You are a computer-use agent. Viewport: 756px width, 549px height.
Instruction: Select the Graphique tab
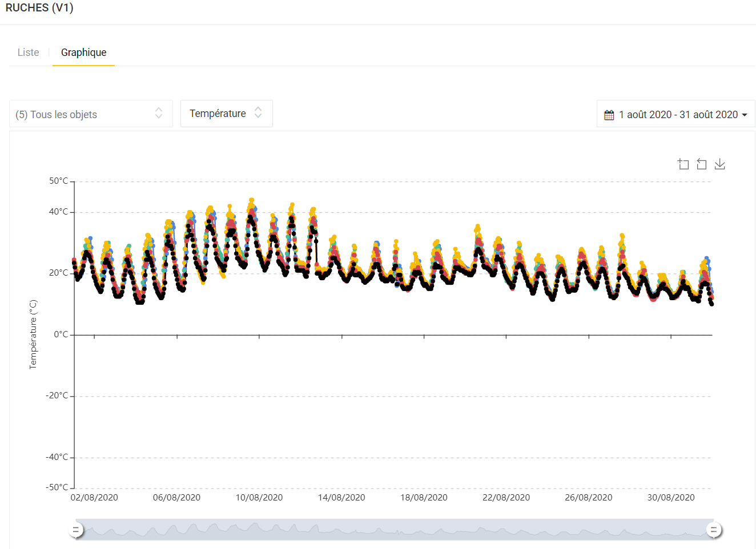[x=84, y=53]
